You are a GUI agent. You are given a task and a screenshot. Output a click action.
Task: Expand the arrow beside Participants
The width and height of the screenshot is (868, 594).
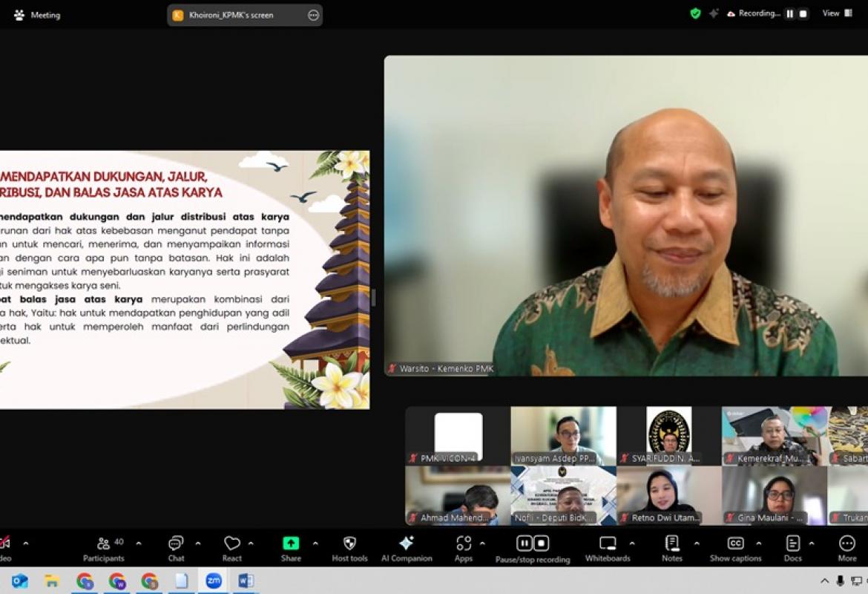138,544
